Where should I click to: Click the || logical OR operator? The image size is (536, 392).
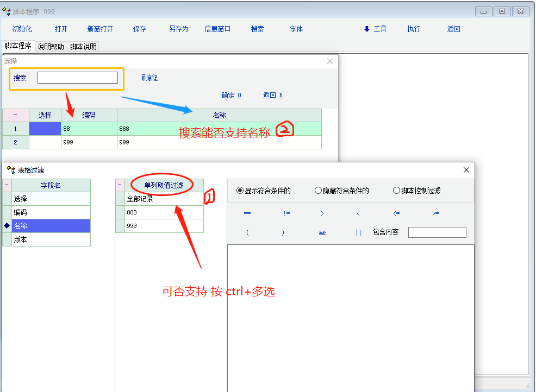click(358, 232)
